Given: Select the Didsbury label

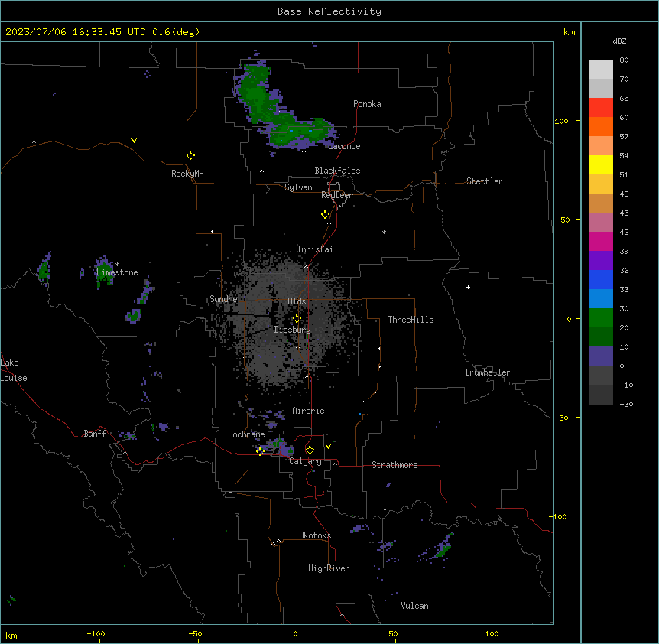Looking at the screenshot, I should coord(293,330).
